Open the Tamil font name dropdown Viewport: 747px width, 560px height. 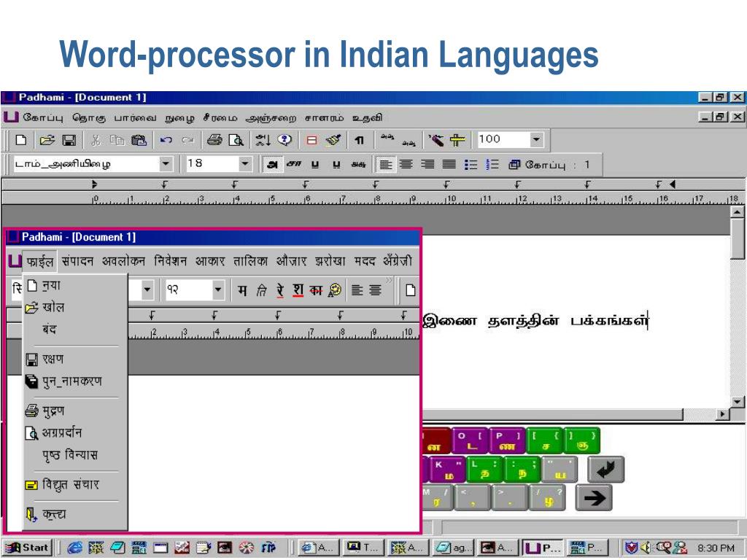point(166,164)
